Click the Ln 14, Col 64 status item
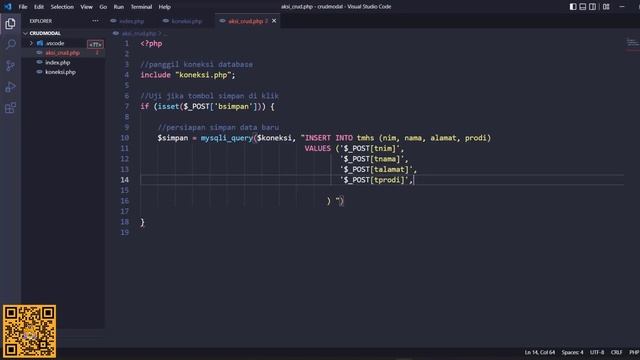 coord(540,352)
